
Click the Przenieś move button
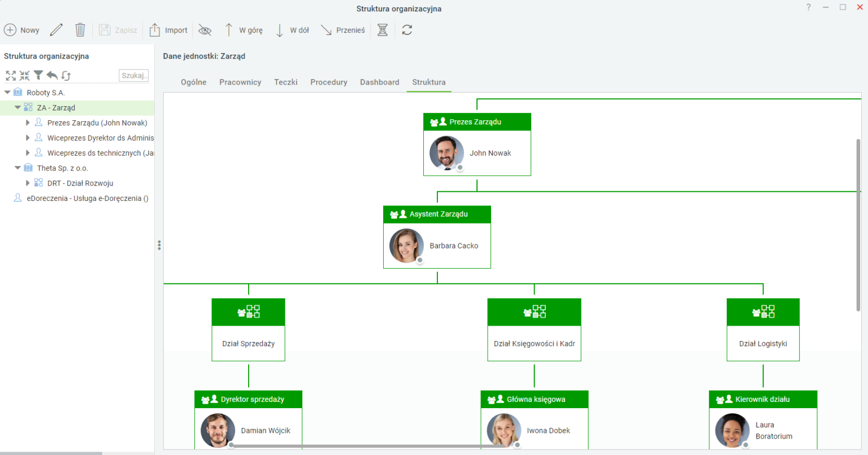343,30
